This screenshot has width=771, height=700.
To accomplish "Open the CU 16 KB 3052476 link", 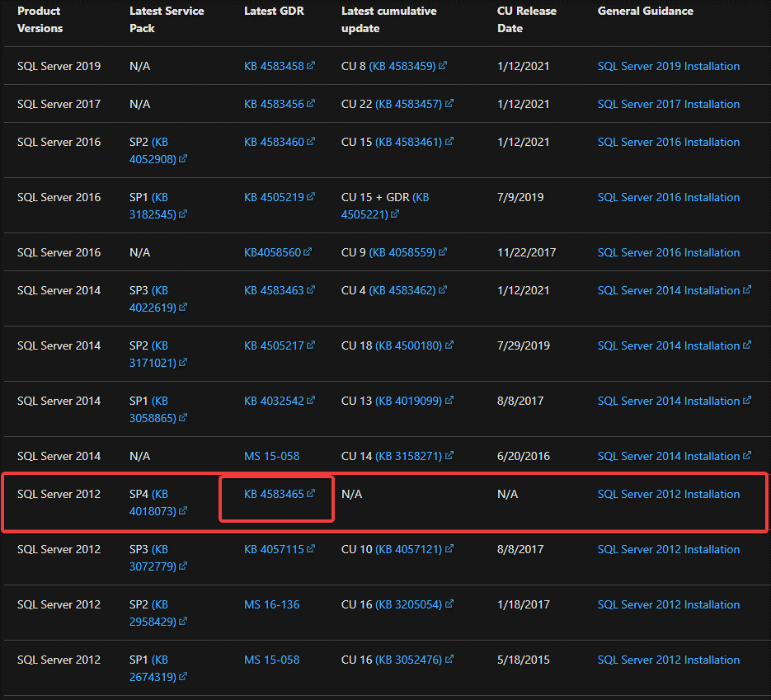I will [409, 660].
